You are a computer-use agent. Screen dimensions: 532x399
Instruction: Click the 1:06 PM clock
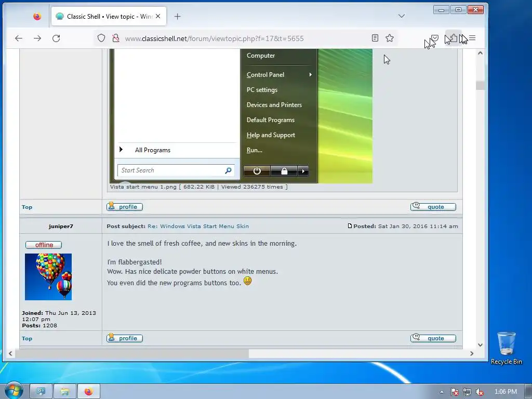[x=506, y=392]
